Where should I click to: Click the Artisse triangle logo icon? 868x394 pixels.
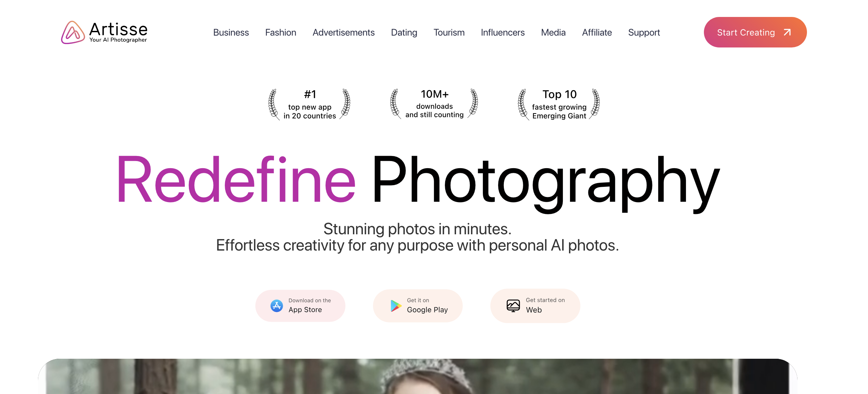[73, 33]
